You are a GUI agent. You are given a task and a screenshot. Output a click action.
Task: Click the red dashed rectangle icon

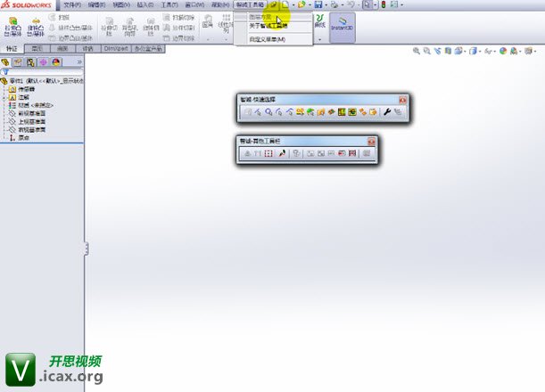pyautogui.click(x=268, y=153)
